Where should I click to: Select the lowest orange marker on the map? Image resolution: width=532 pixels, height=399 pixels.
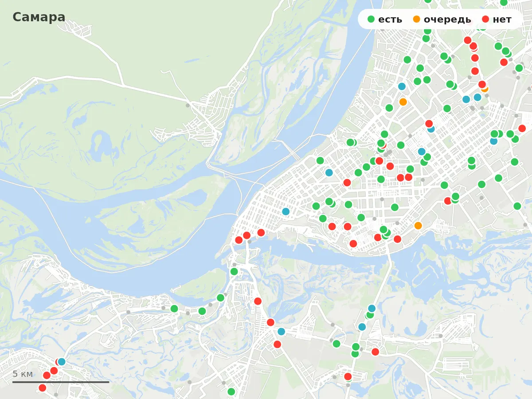[418, 226]
